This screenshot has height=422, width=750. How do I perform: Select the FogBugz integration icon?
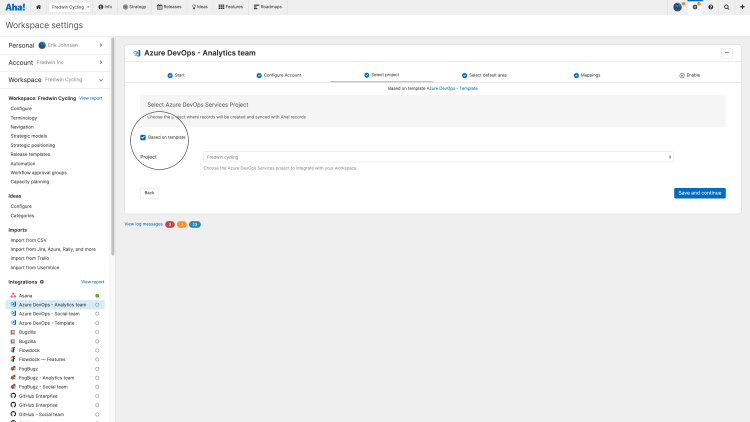[x=13, y=369]
